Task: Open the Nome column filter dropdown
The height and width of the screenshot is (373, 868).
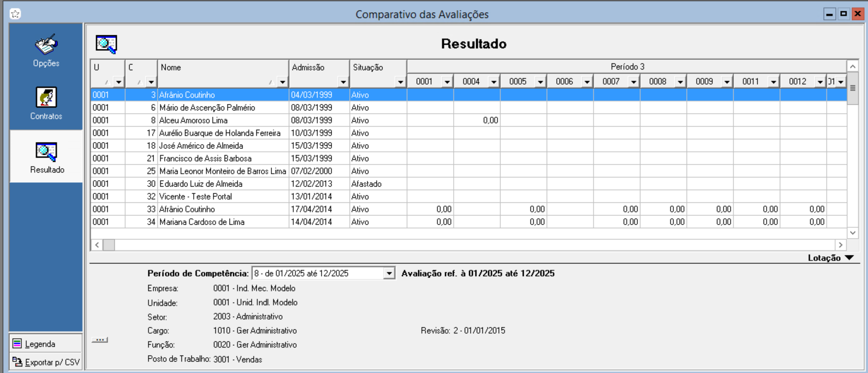Action: point(282,82)
